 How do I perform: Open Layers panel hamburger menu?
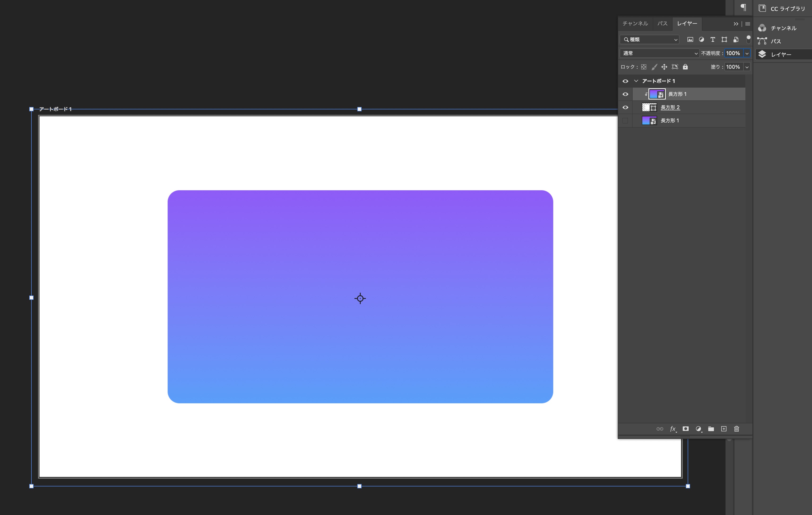(747, 24)
